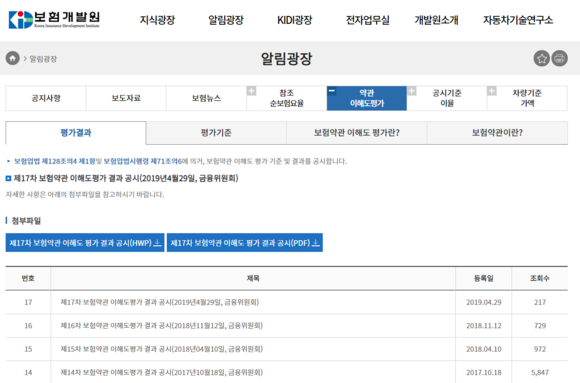Image resolution: width=580 pixels, height=383 pixels.
Task: Collapse the 약관이해도평가 minus icon
Action: 332,91
